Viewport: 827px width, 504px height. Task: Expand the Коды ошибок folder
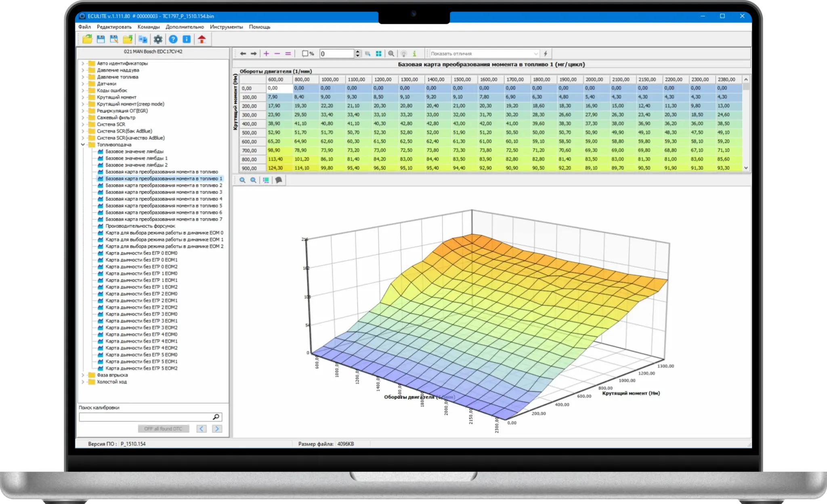click(x=83, y=90)
